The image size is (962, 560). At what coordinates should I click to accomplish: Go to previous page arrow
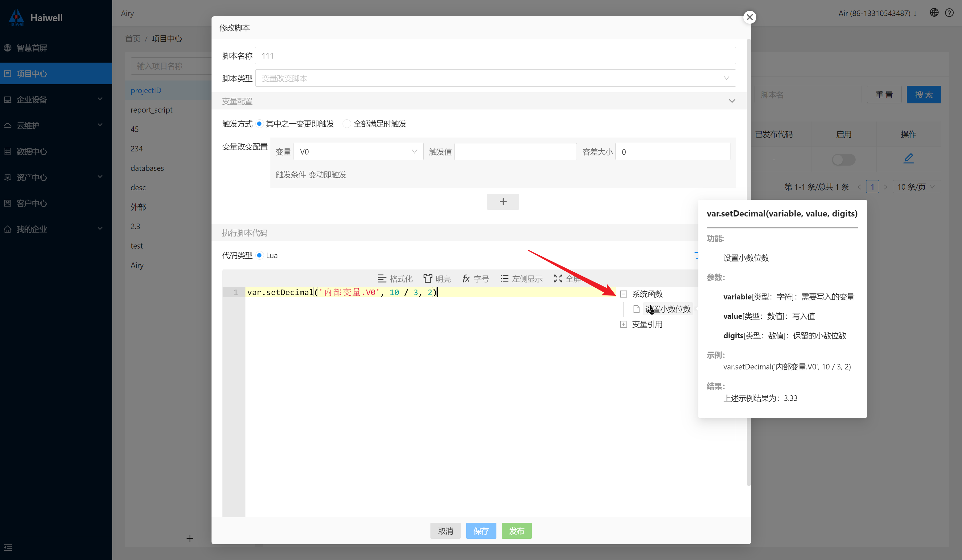[x=859, y=187]
